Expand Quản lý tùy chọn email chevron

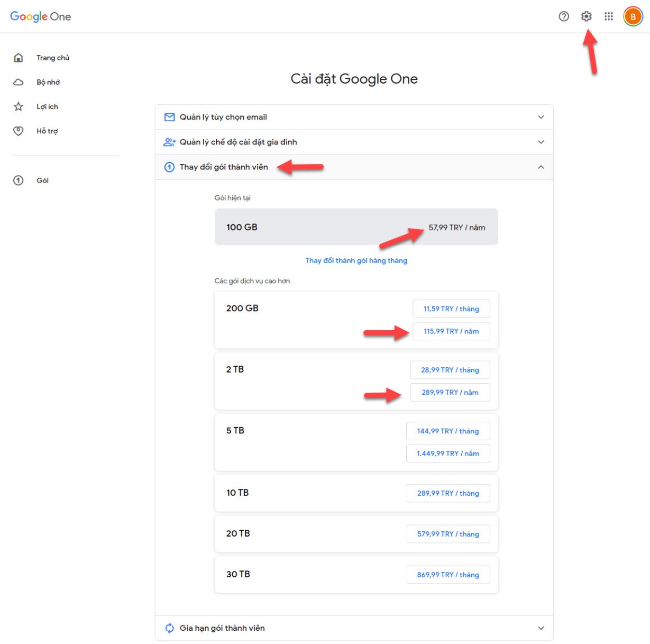(x=541, y=117)
